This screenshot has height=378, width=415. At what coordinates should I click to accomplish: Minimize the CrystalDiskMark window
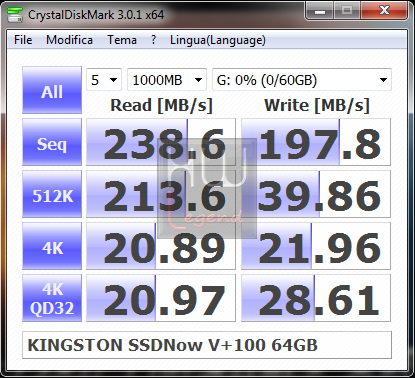coord(319,11)
